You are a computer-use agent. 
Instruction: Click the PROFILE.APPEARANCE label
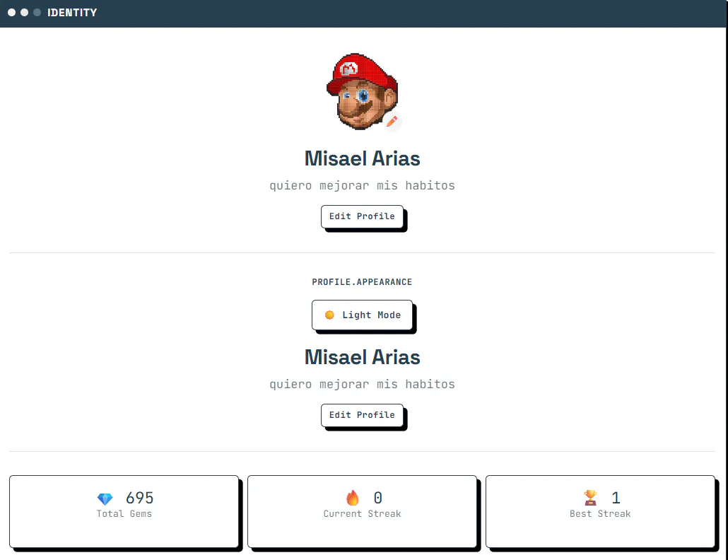362,282
